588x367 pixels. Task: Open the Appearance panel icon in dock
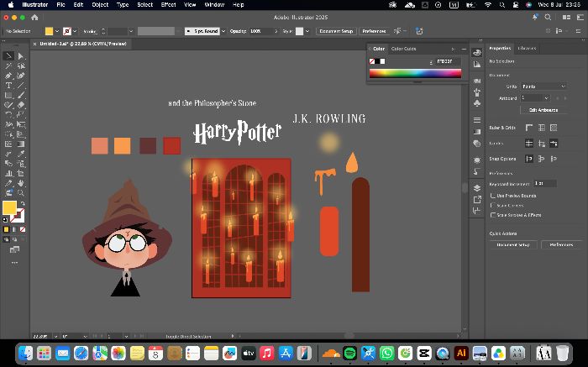pos(476,160)
